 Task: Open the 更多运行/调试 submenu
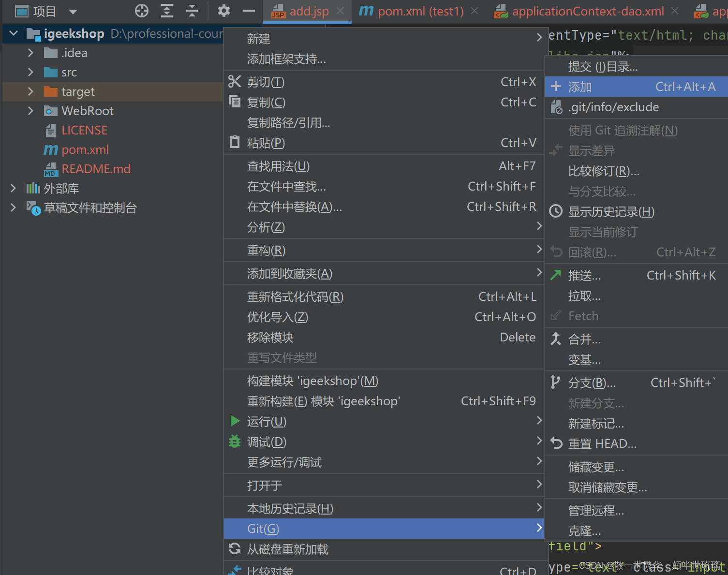[x=384, y=462]
